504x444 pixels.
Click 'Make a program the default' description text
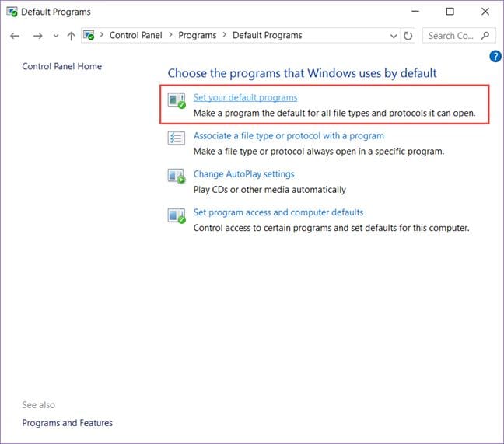pyautogui.click(x=334, y=113)
